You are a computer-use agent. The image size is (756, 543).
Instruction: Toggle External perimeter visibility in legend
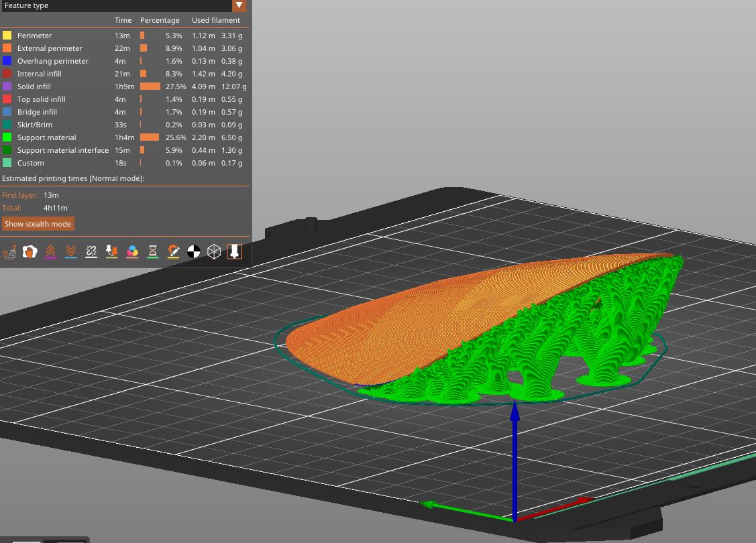[50, 48]
